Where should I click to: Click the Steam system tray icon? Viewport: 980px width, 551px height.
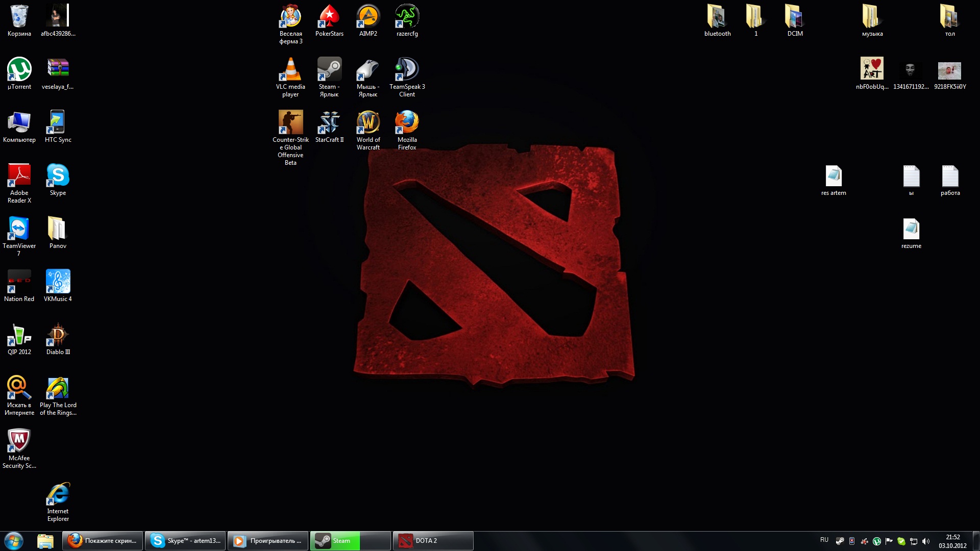840,541
